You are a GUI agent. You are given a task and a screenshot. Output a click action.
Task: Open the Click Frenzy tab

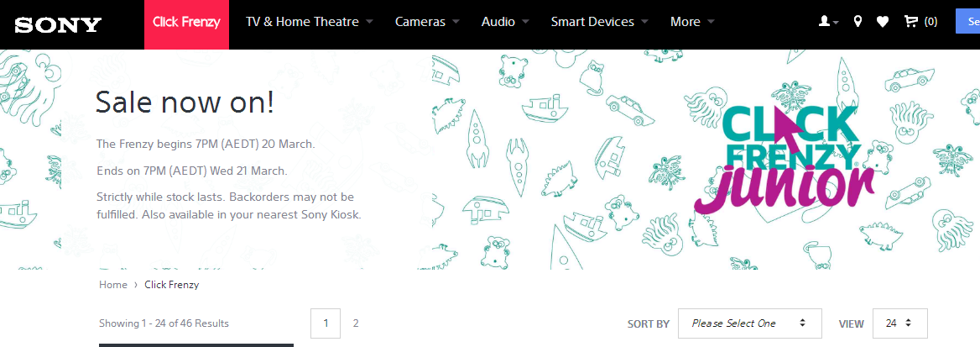point(186,24)
